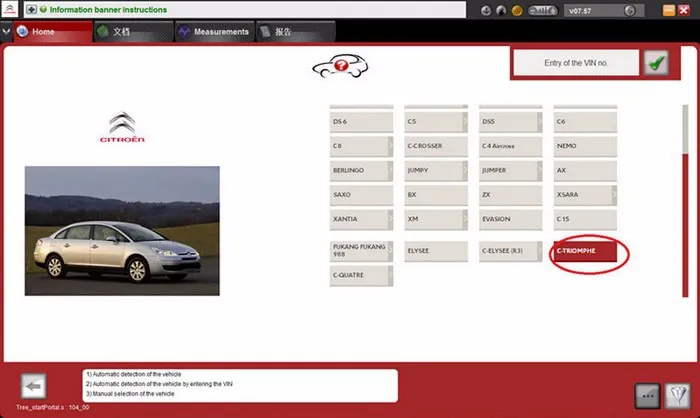Click the car with question mark icon
The width and height of the screenshot is (700, 418).
(340, 66)
